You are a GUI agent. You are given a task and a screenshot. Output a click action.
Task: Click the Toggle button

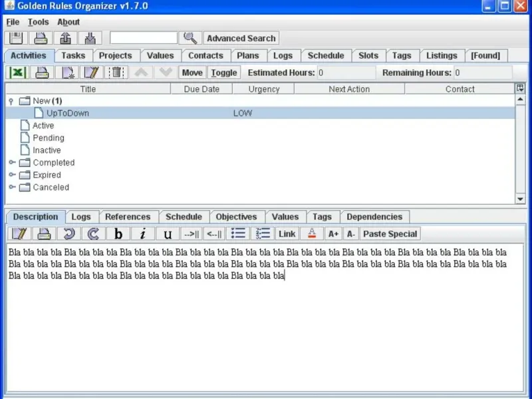[224, 72]
